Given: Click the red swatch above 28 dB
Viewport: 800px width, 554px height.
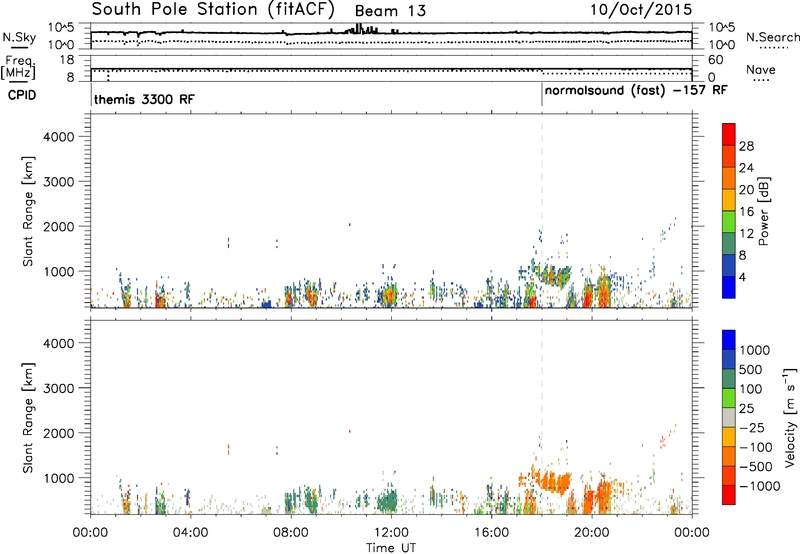Looking at the screenshot, I should tap(729, 134).
